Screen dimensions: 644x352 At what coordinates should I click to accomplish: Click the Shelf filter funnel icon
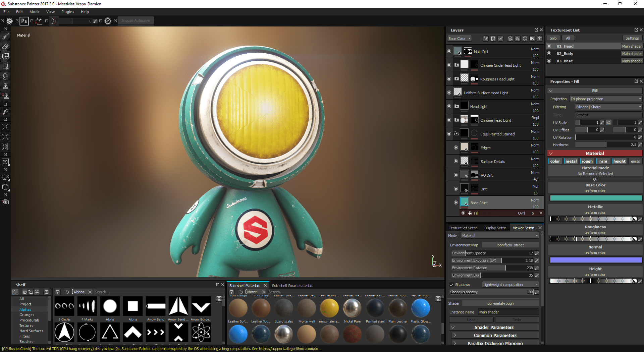click(58, 292)
